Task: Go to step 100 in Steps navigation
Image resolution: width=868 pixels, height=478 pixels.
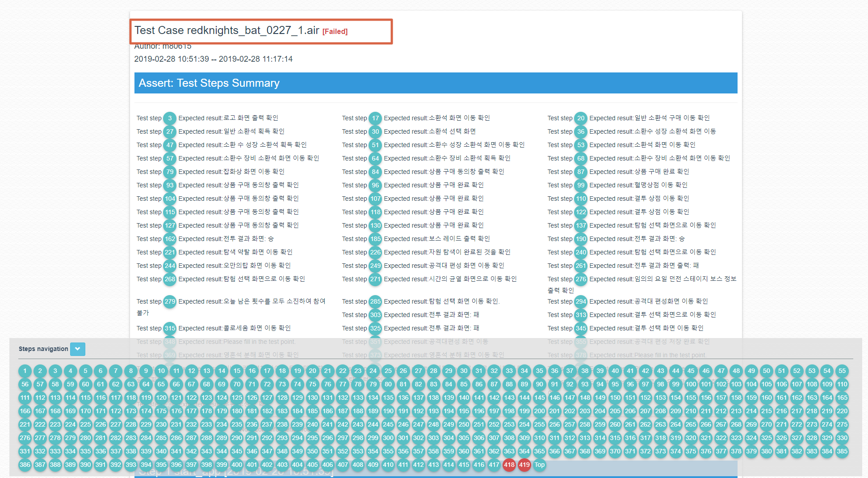Action: (x=691, y=384)
